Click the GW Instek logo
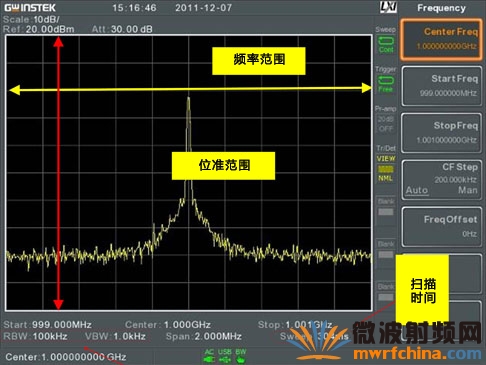 pos(30,8)
